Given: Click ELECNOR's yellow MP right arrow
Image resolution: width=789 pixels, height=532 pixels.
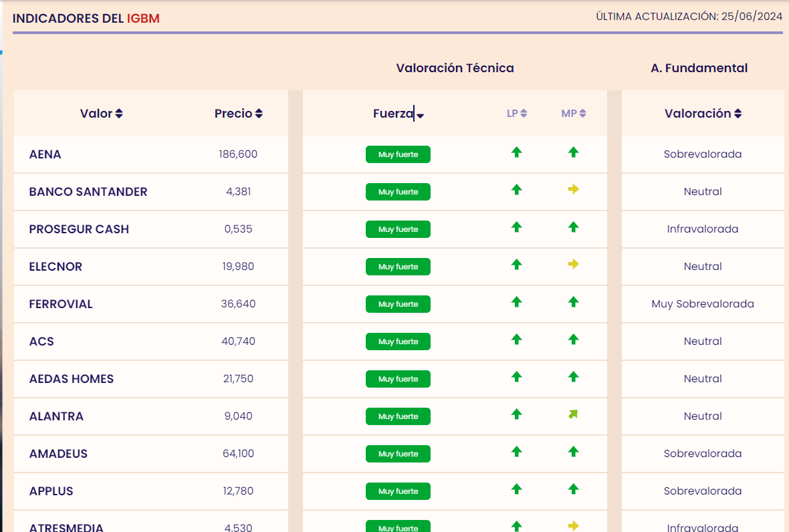Looking at the screenshot, I should [x=574, y=264].
